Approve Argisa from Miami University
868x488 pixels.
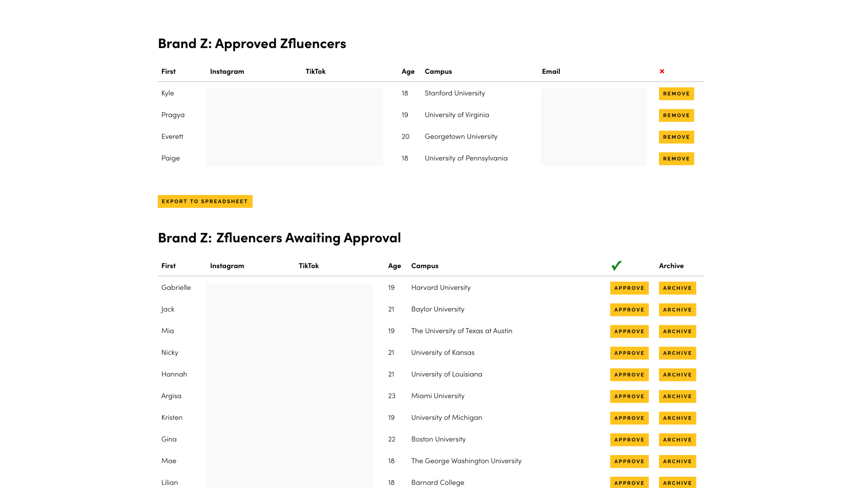629,396
